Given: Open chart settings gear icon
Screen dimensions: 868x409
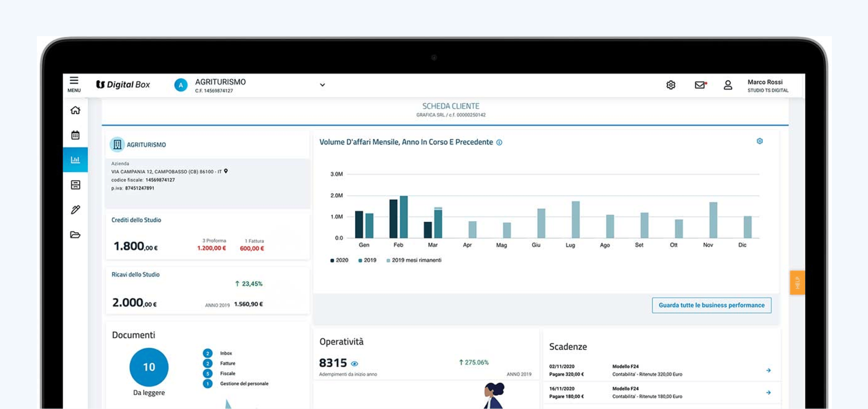Looking at the screenshot, I should pos(759,141).
